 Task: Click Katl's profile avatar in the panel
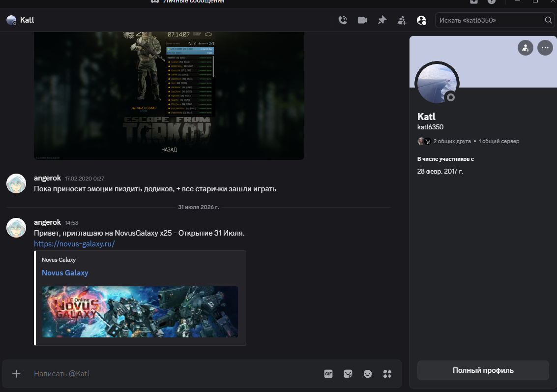pos(437,84)
